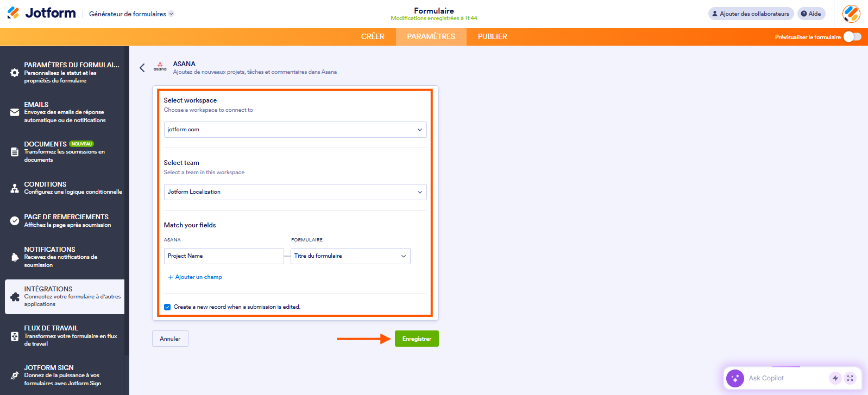Open the user avatar menu

(851, 14)
